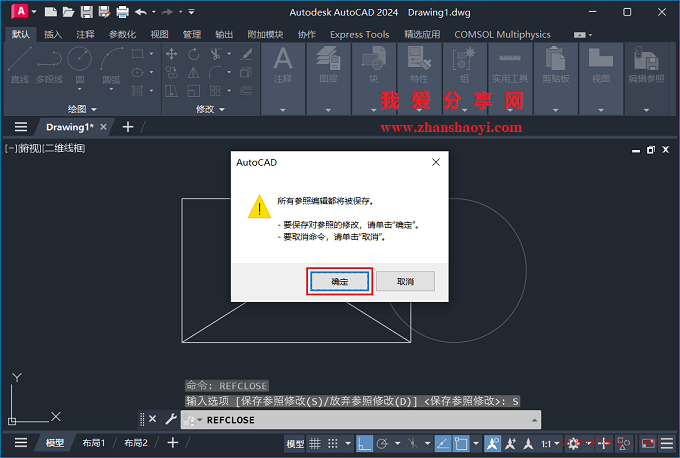Create a new drawing from Quick Access toolbar

tap(51, 12)
